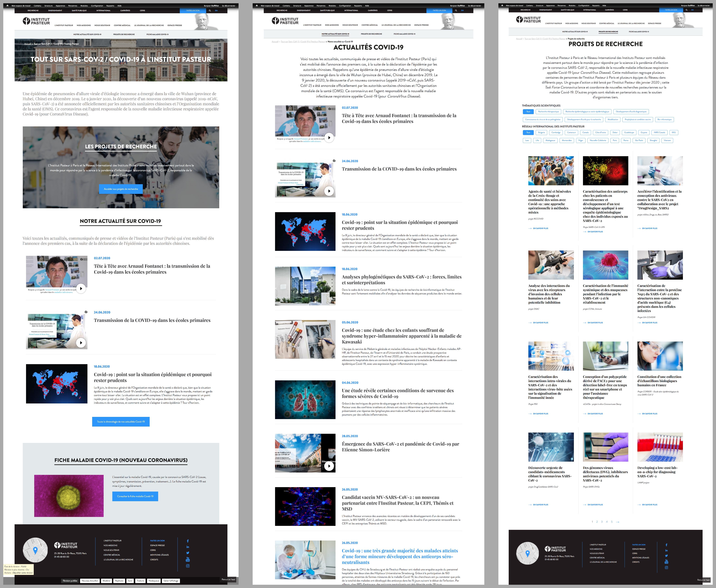716x588 pixels.
Task: Open International menu in left page top nav
Action: click(103, 10)
